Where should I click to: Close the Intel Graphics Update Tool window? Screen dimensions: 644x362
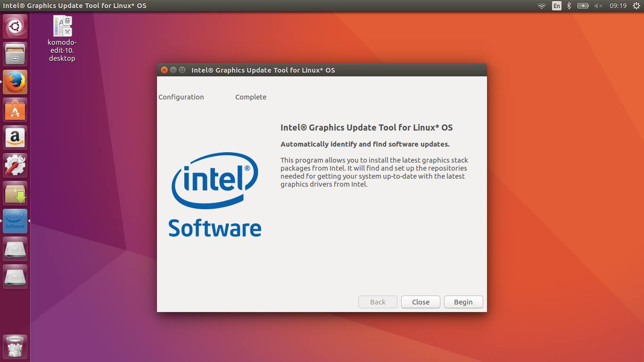click(164, 70)
